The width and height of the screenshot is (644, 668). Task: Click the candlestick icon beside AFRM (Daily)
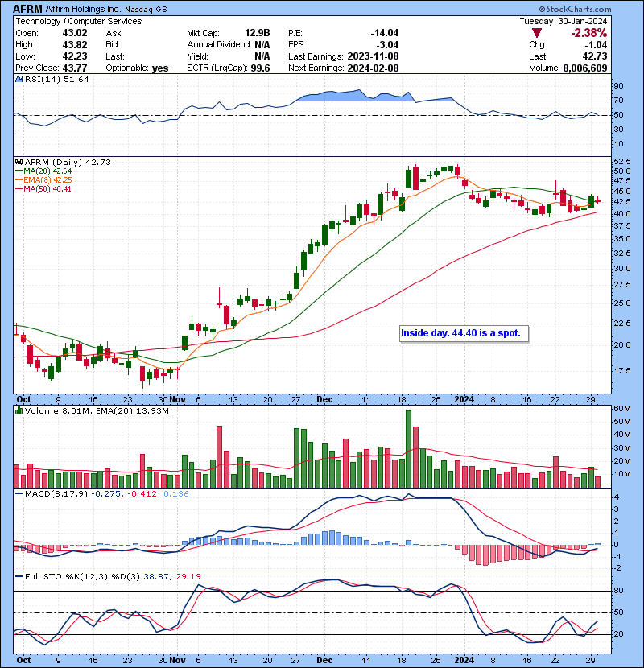pyautogui.click(x=19, y=163)
